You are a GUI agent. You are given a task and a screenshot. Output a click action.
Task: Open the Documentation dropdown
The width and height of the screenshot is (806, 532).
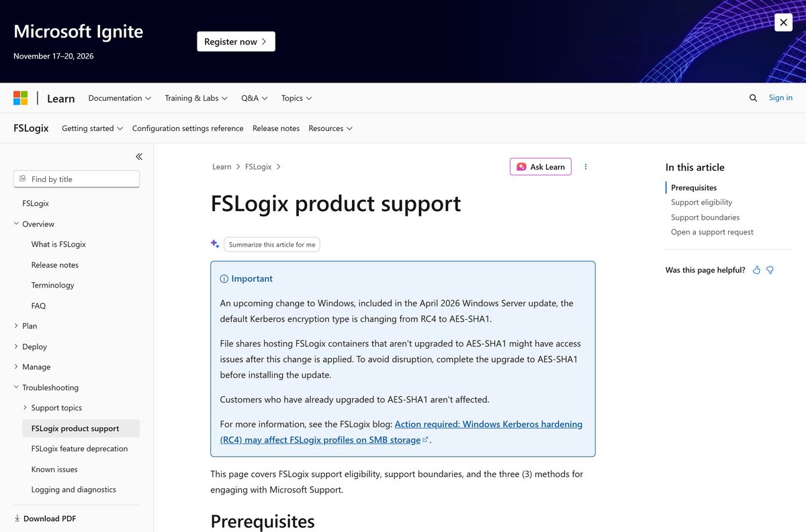[120, 98]
